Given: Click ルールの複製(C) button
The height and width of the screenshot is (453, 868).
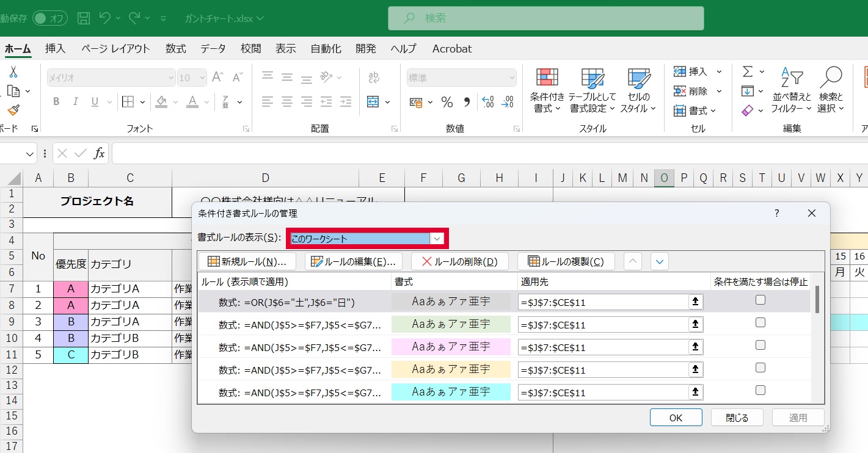Looking at the screenshot, I should coord(566,261).
